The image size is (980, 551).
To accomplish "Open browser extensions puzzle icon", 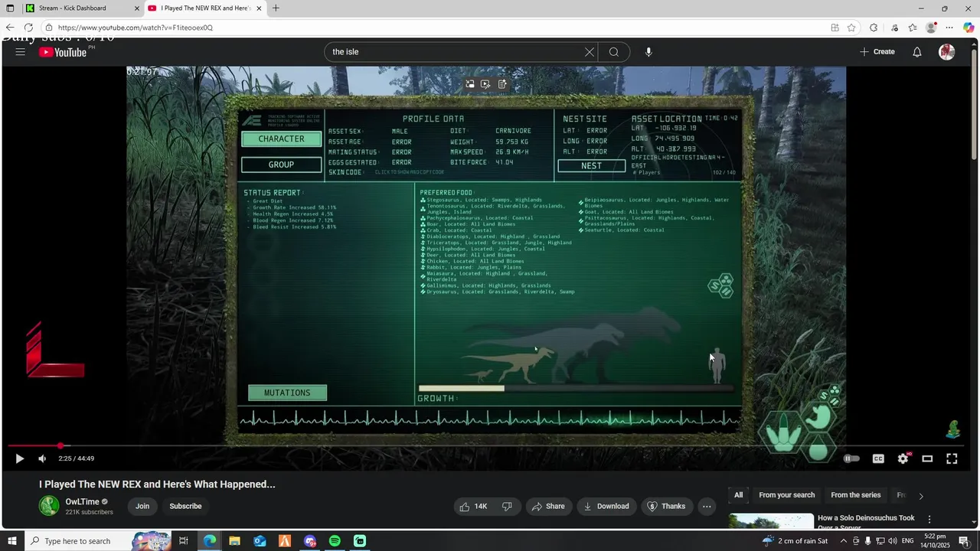I will pos(874,28).
